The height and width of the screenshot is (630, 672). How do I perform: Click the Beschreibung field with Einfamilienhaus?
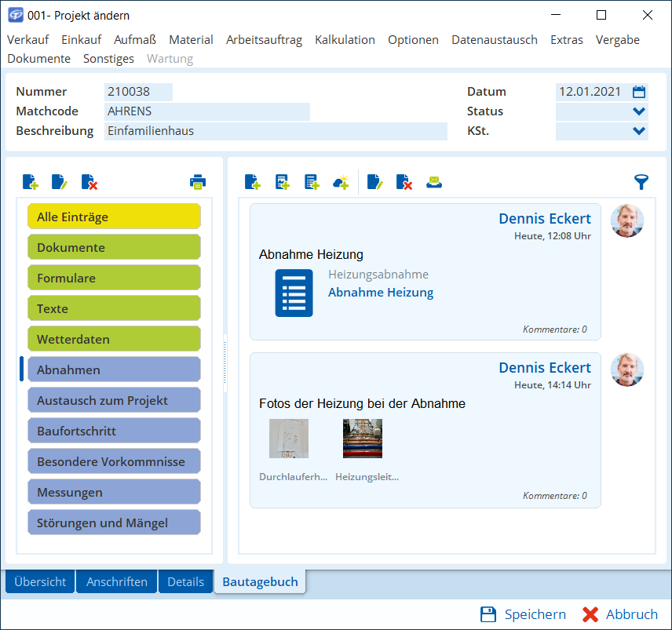point(275,131)
